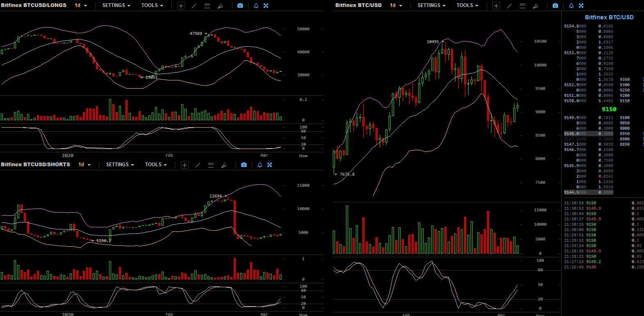The width and height of the screenshot is (644, 316).
Task: Click the Bitfinex BTC/USD chart toolbar title
Action: 358,5
